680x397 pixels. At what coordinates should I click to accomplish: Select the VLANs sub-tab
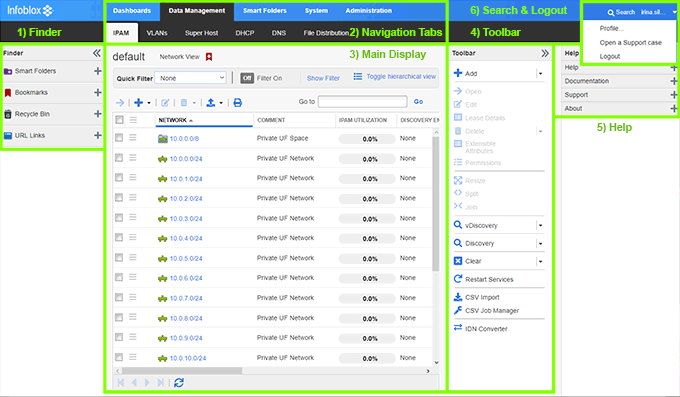pyautogui.click(x=157, y=33)
